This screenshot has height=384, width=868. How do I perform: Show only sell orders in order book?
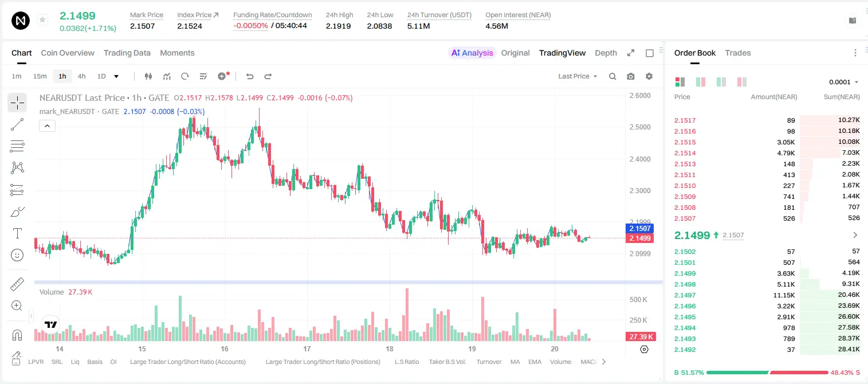coord(742,82)
